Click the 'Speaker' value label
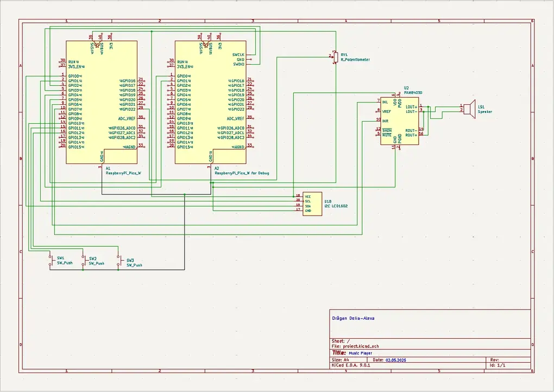 484,112
